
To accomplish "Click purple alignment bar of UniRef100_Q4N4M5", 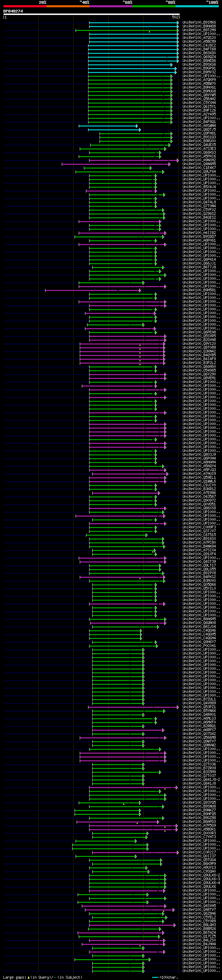I will pyautogui.click(x=116, y=164).
